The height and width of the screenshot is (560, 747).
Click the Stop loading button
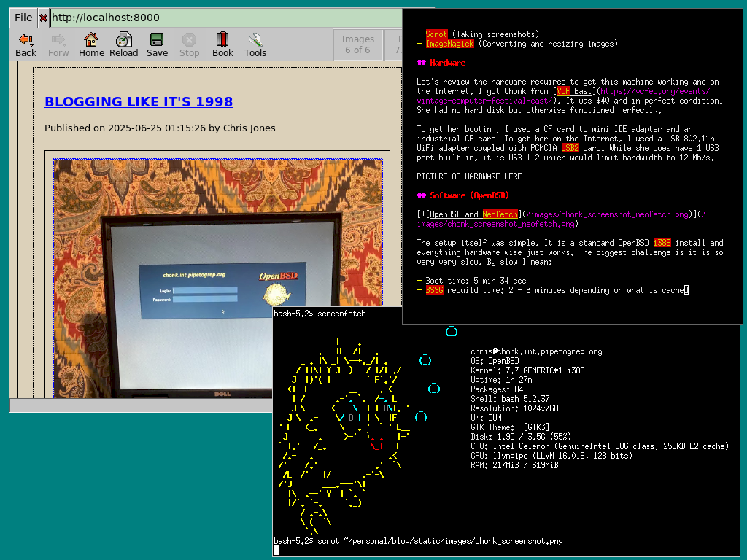pyautogui.click(x=189, y=45)
